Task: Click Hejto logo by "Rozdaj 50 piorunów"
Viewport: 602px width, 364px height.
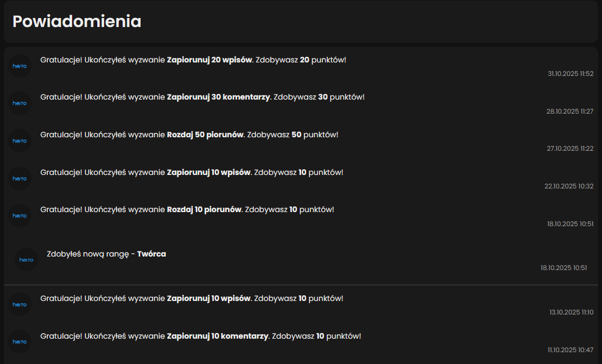Action: [x=20, y=141]
